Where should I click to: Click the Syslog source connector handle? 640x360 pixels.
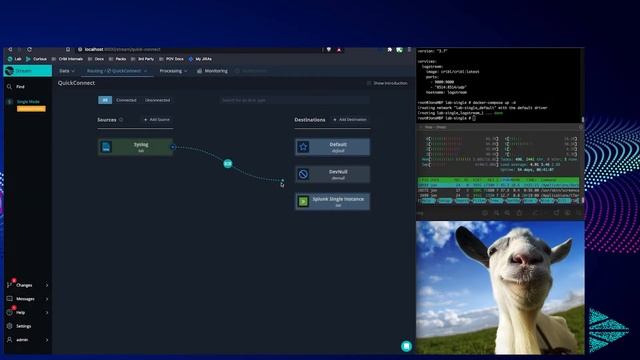173,147
